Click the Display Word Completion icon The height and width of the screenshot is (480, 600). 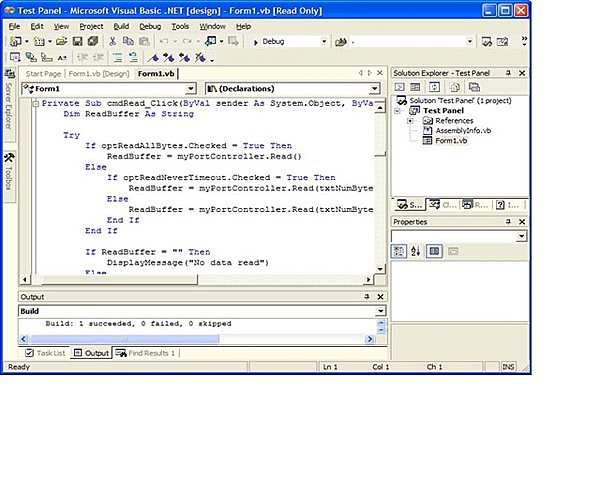(x=62, y=58)
